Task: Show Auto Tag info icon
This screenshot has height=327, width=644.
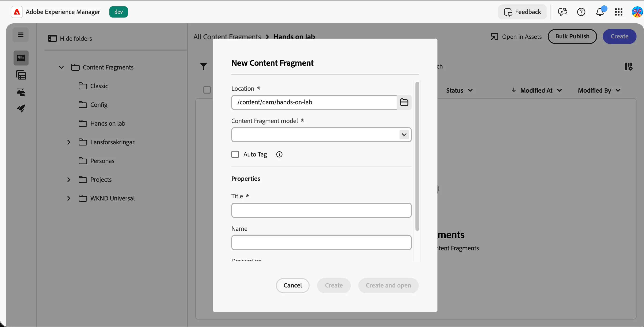Action: pyautogui.click(x=279, y=155)
